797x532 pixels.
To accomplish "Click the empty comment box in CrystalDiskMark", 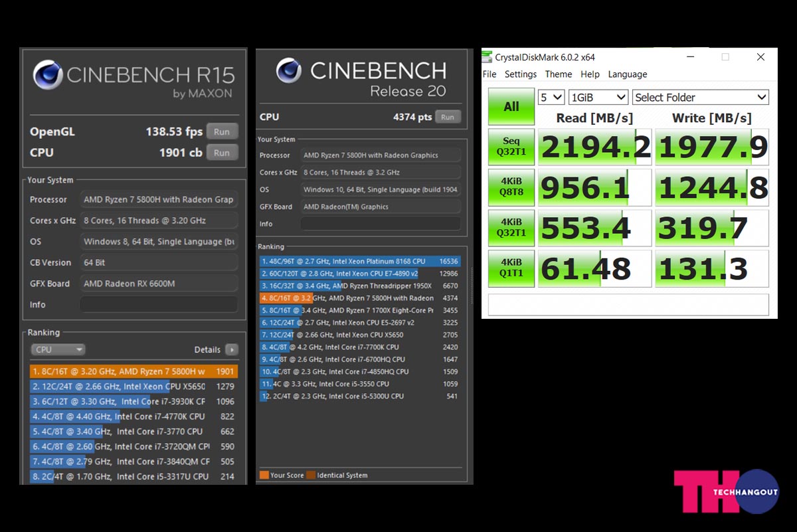I will click(628, 304).
